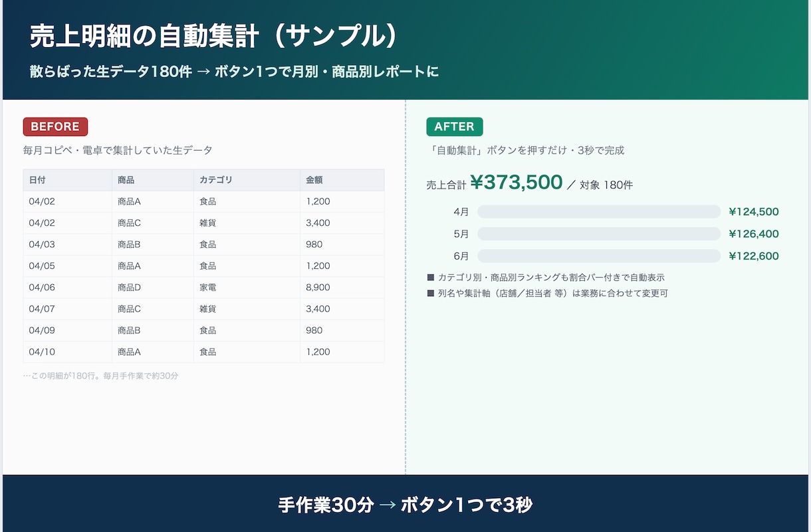Click the 04/10 date cell

pos(67,352)
